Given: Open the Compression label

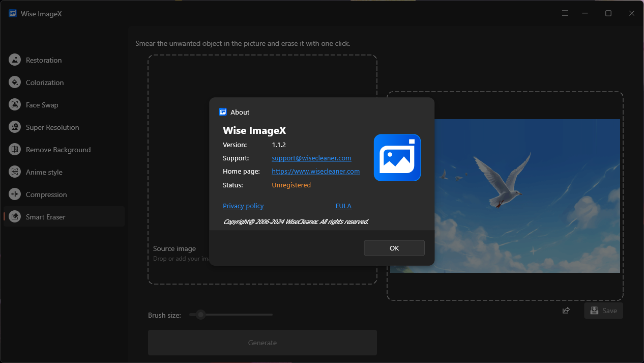Looking at the screenshot, I should pos(46,194).
